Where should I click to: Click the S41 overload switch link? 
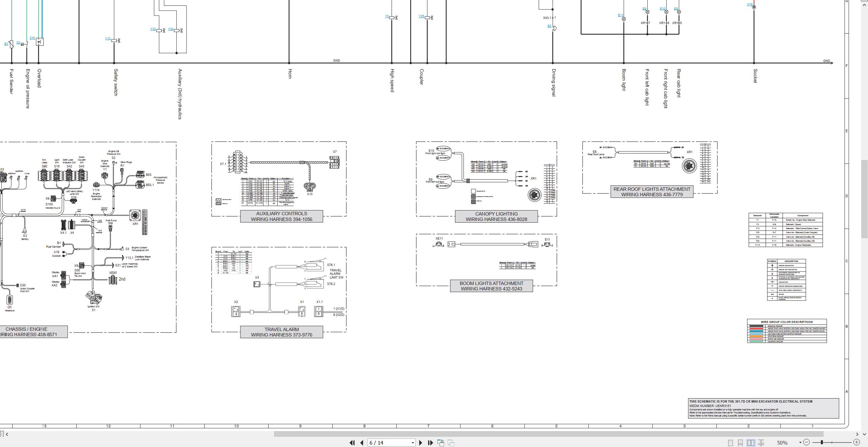[32, 38]
